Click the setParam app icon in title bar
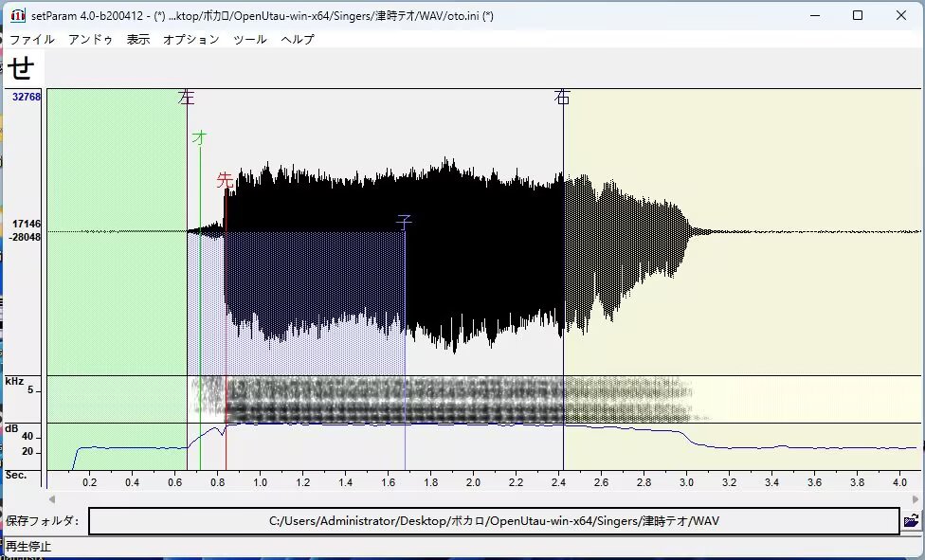 (18, 15)
